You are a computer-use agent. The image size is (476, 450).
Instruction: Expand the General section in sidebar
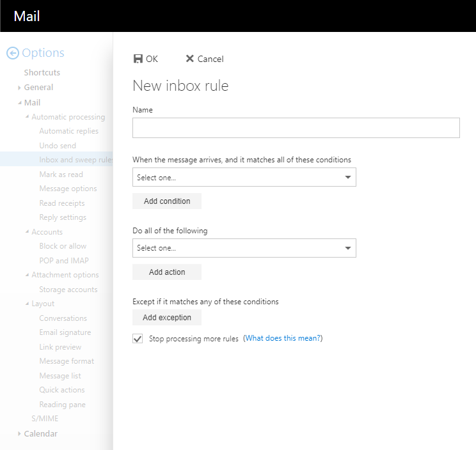tap(20, 88)
